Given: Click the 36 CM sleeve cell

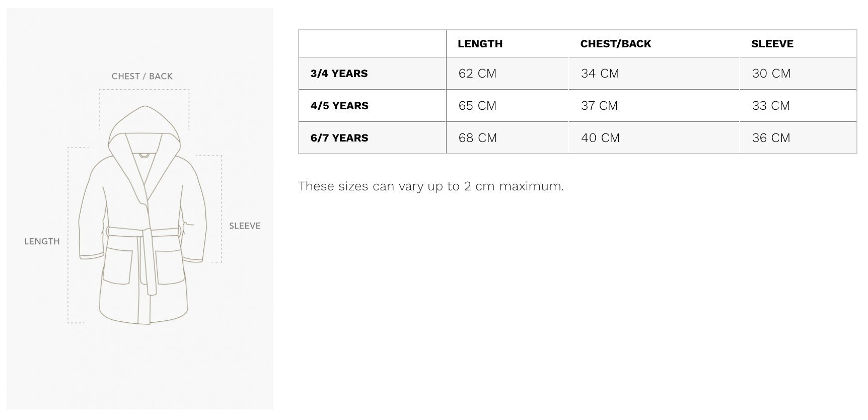Looking at the screenshot, I should pyautogui.click(x=771, y=138).
